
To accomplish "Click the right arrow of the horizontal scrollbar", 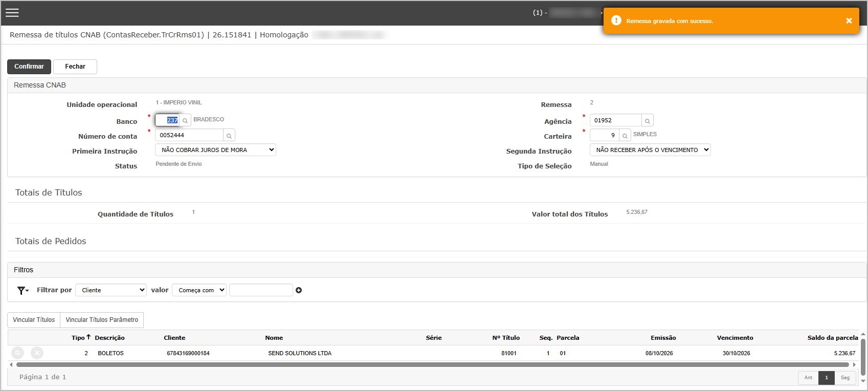I will tap(854, 365).
